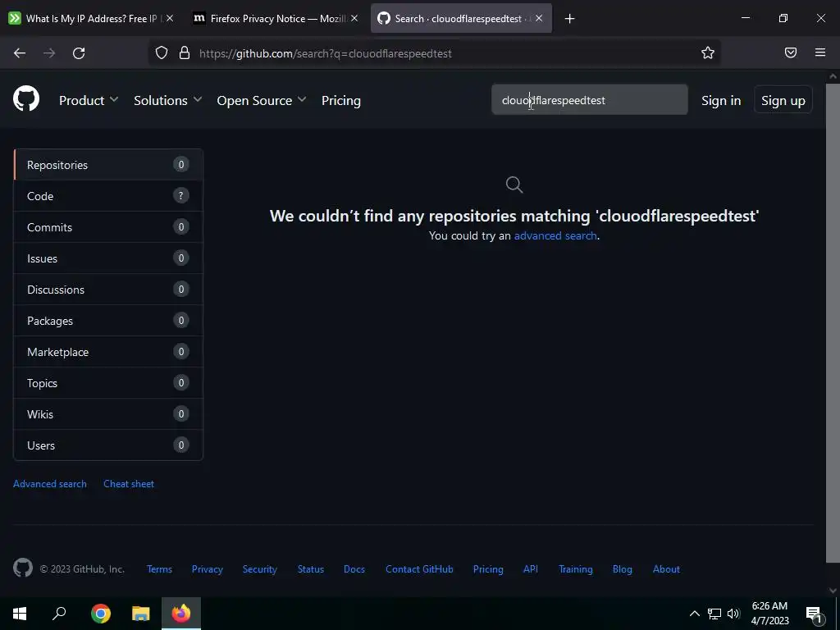Open the Firefox hamburger menu
The image size is (840, 630).
(x=820, y=52)
